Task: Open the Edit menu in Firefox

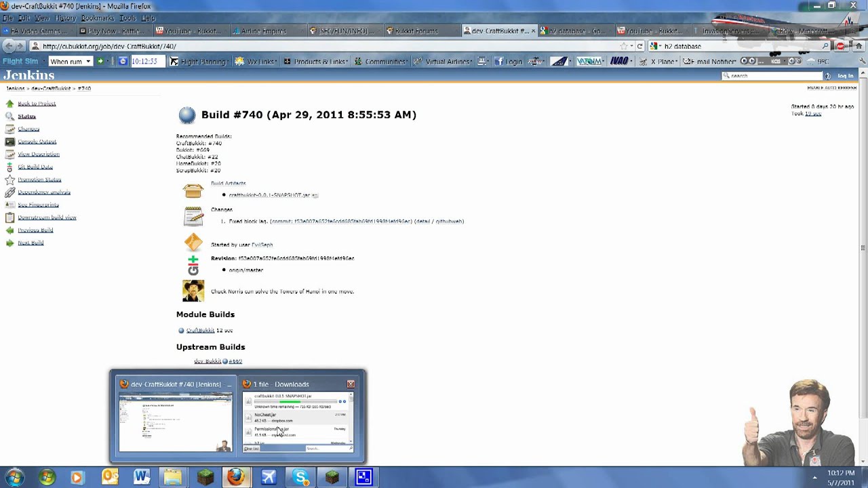Action: click(x=24, y=18)
